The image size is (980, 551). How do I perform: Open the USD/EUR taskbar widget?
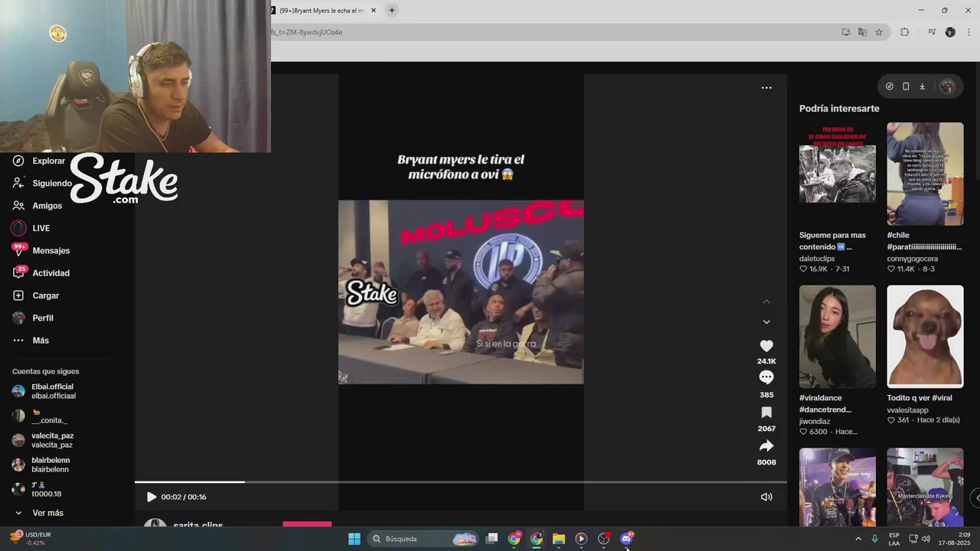29,539
